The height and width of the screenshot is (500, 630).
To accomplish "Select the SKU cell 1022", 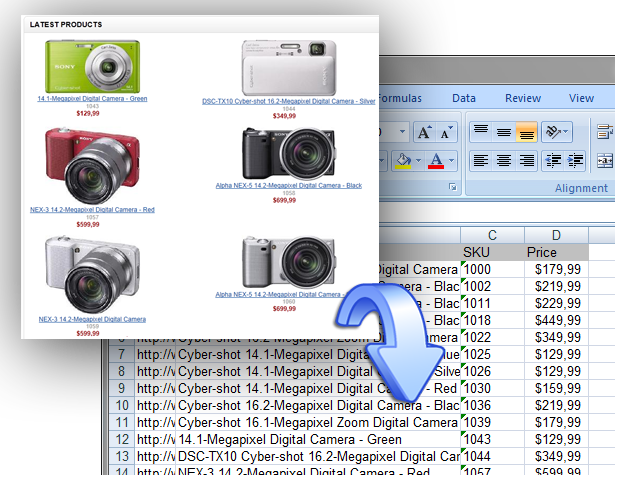I will (492, 337).
